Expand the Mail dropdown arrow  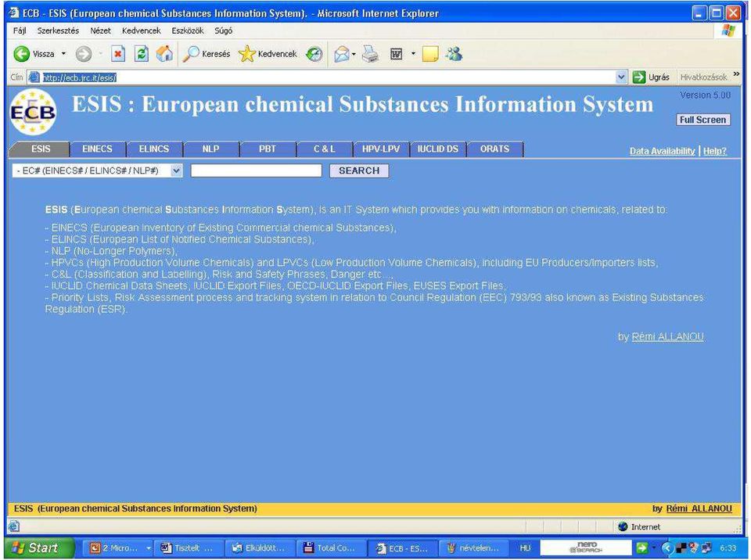coord(354,54)
